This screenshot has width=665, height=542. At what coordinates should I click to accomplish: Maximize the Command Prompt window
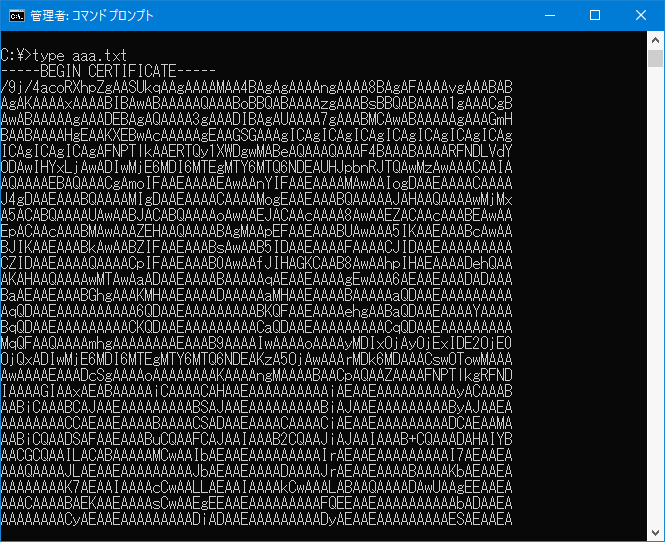595,16
